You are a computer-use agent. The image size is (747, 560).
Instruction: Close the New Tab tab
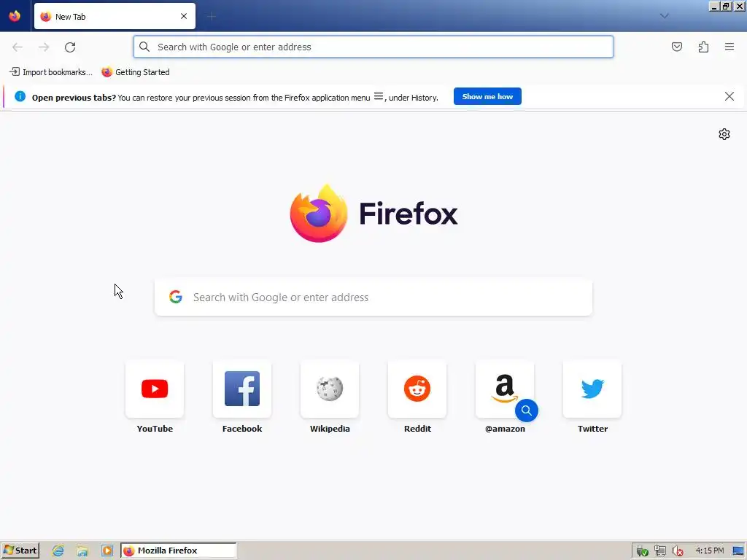click(184, 16)
